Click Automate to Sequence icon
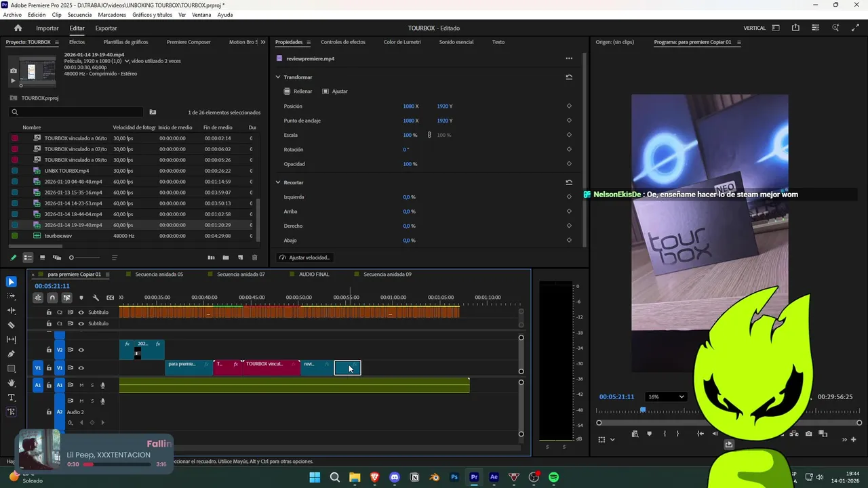The image size is (868, 488). click(x=211, y=258)
